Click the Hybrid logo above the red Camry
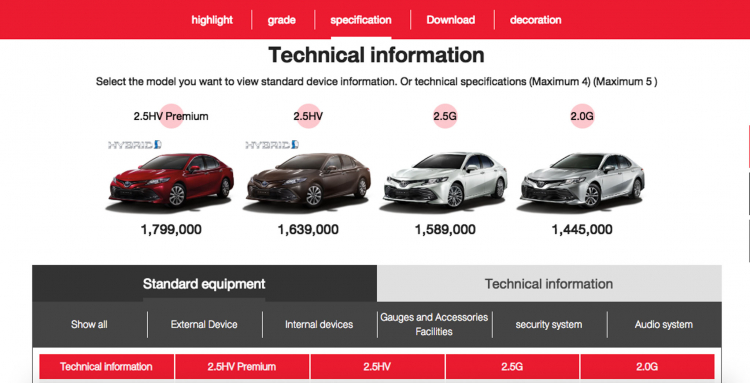The height and width of the screenshot is (383, 750). coord(135,145)
